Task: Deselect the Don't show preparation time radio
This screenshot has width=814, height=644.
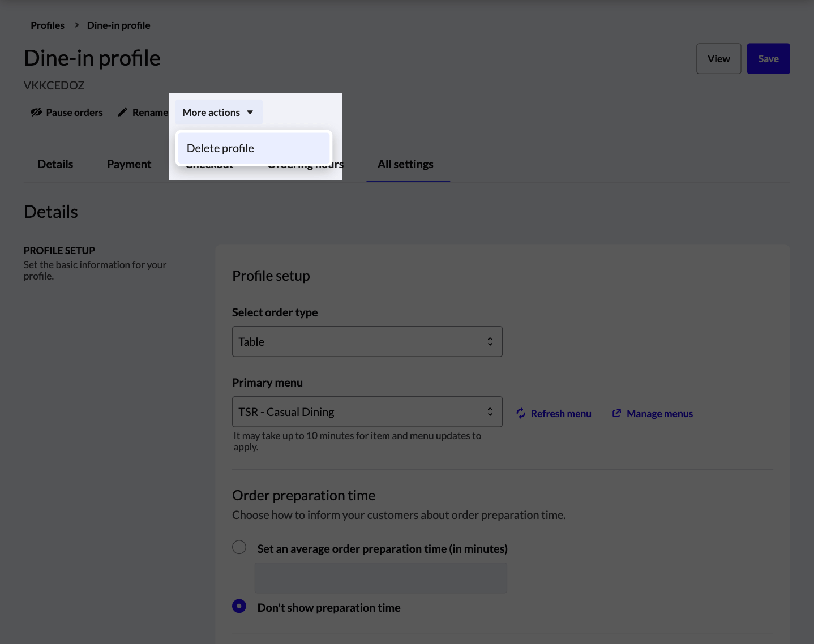Action: tap(239, 606)
